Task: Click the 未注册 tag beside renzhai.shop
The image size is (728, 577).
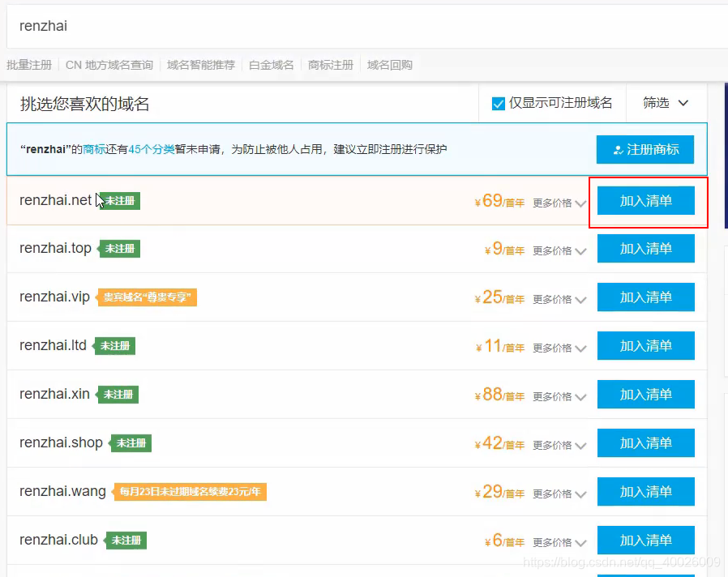Action: click(131, 443)
